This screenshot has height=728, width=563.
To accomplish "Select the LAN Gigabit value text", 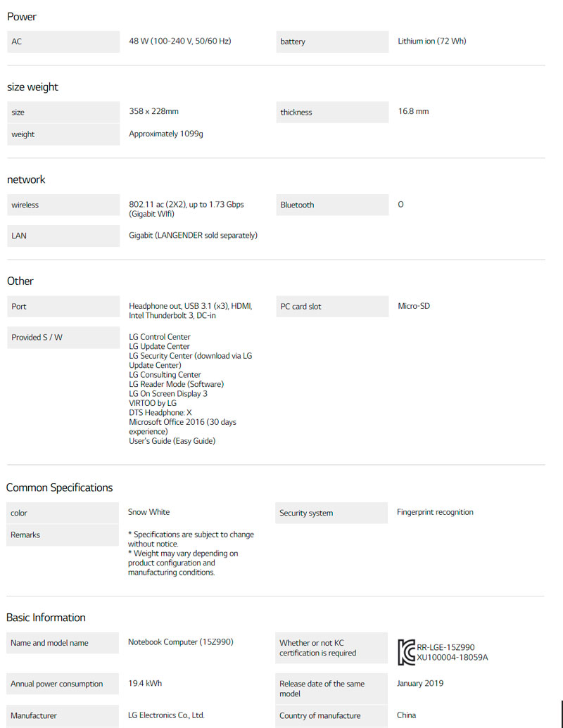I will (x=193, y=235).
